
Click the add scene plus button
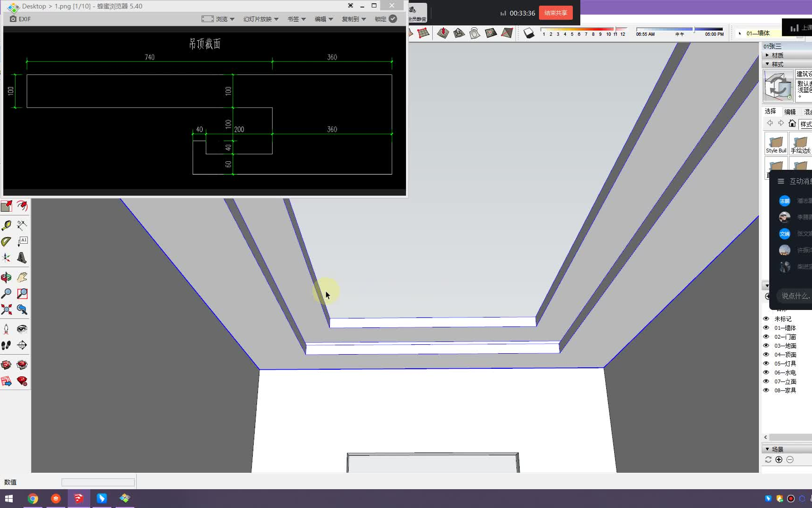click(x=779, y=460)
